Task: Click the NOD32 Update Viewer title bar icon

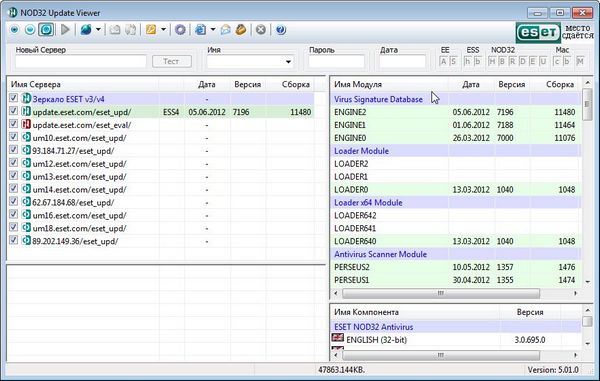Action: (x=13, y=13)
